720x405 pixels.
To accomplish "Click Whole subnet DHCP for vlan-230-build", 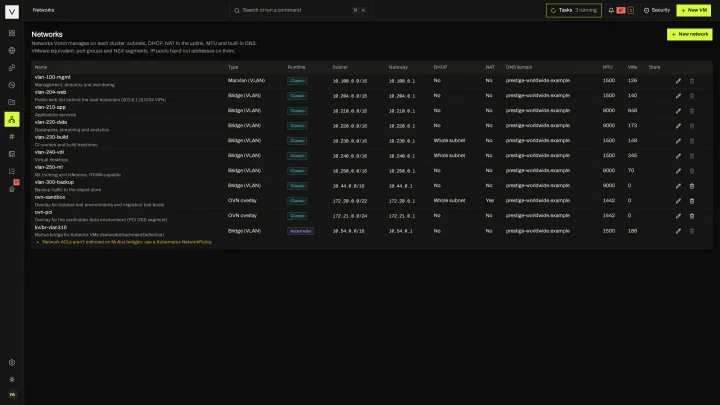I will coord(449,141).
